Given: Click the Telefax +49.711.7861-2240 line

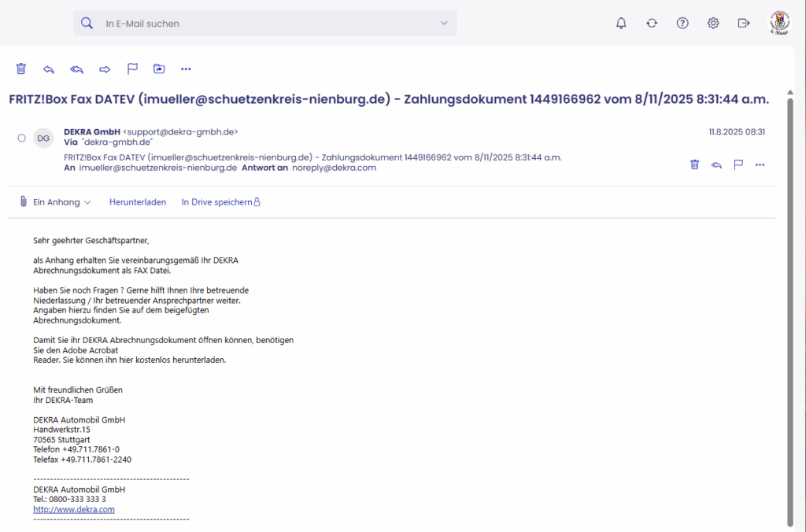Looking at the screenshot, I should (x=82, y=460).
